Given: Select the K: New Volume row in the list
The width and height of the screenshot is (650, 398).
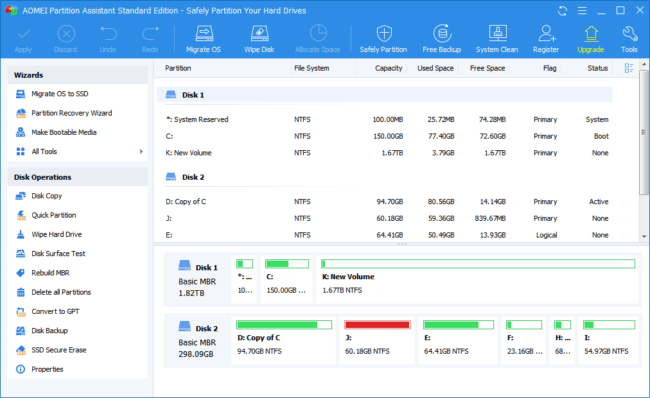Looking at the screenshot, I should click(384, 153).
